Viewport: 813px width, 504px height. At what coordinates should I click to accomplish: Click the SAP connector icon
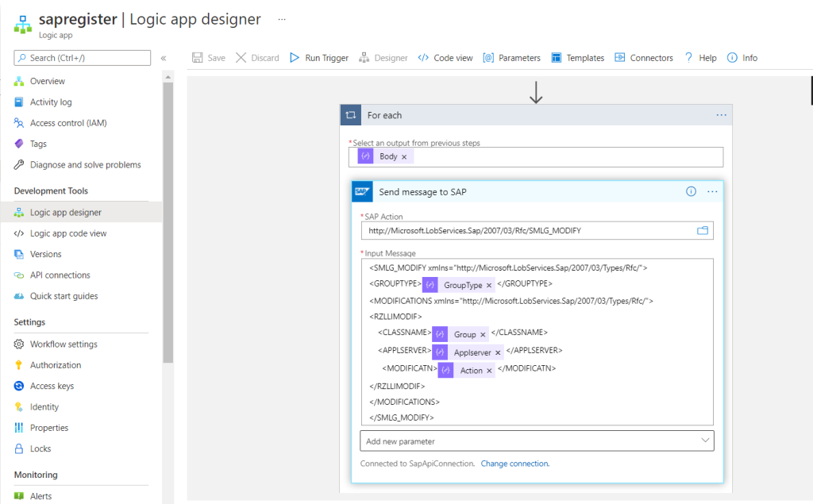point(362,192)
